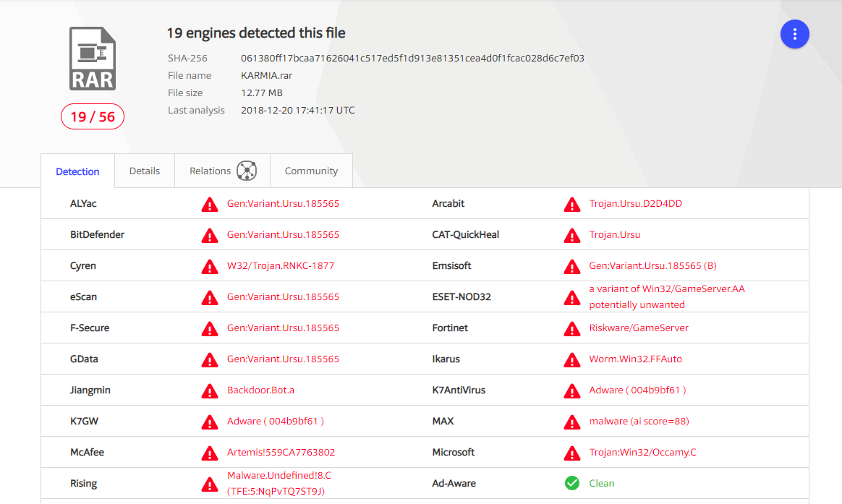Click the warning icon beside K7GW
Viewport: 842px width, 504px height.
(x=210, y=422)
